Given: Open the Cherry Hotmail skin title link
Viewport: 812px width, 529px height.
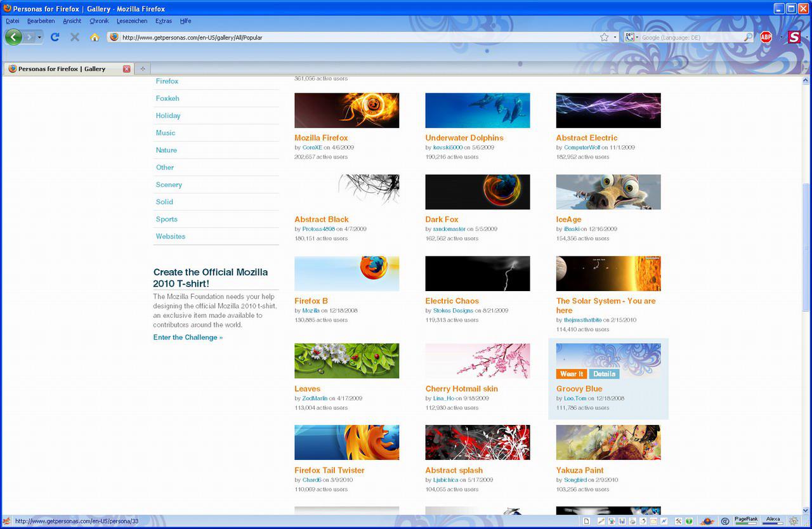Looking at the screenshot, I should (461, 389).
